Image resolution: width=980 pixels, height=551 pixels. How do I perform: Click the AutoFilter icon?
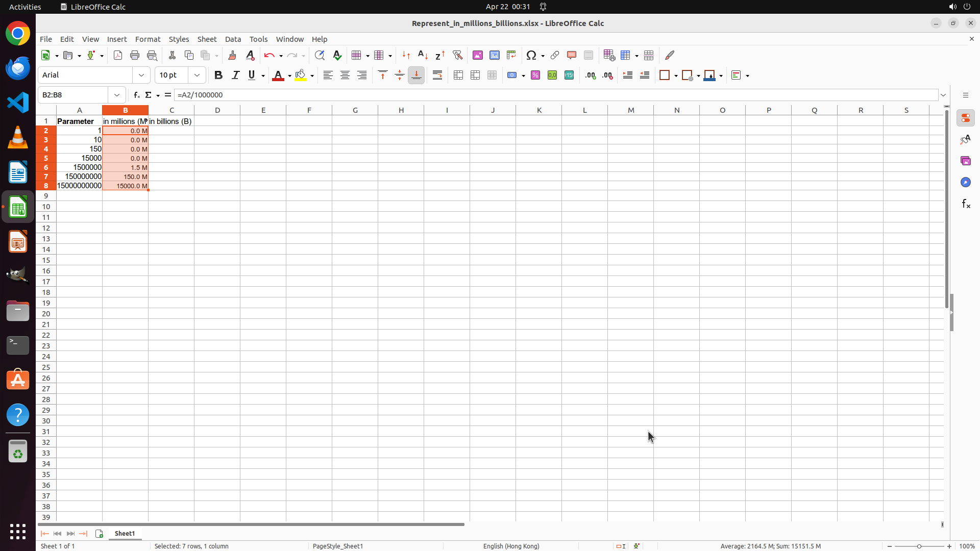(457, 56)
